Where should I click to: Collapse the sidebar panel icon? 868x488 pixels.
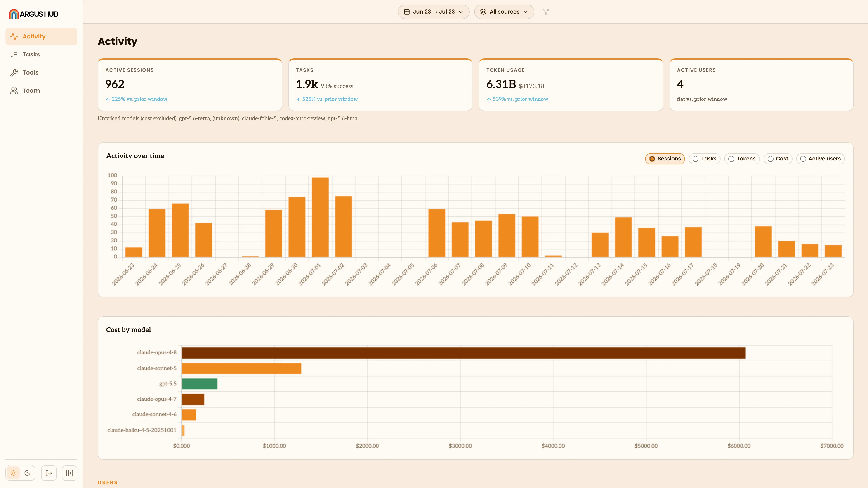click(x=70, y=473)
